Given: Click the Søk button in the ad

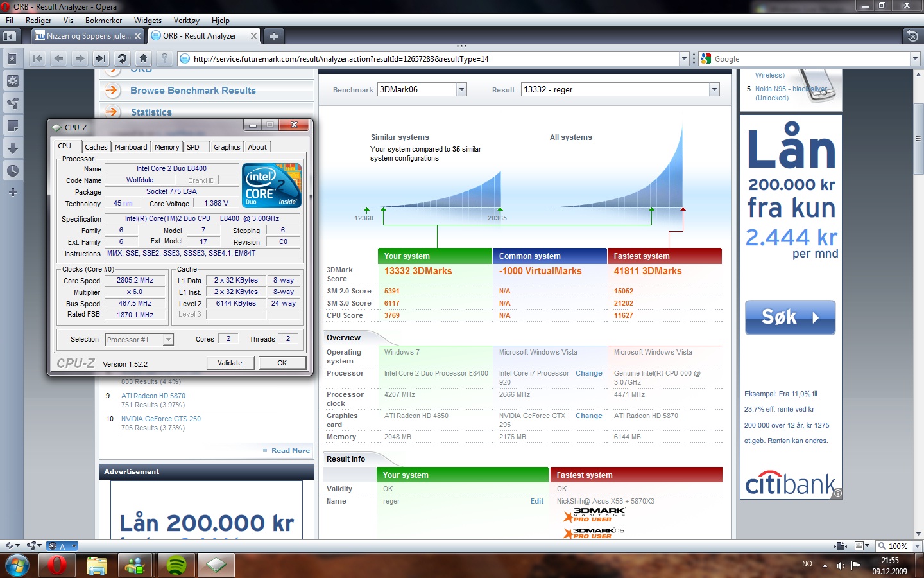Looking at the screenshot, I should click(x=790, y=317).
